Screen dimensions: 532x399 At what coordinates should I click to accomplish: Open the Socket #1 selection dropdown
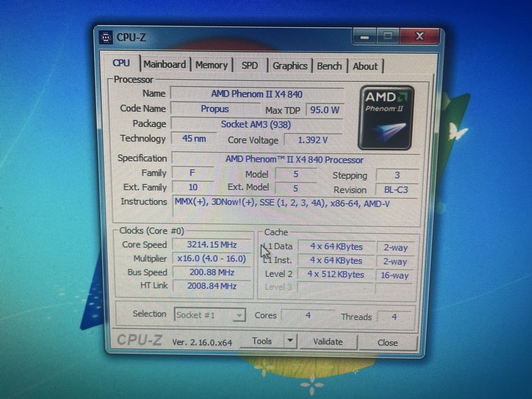point(210,315)
